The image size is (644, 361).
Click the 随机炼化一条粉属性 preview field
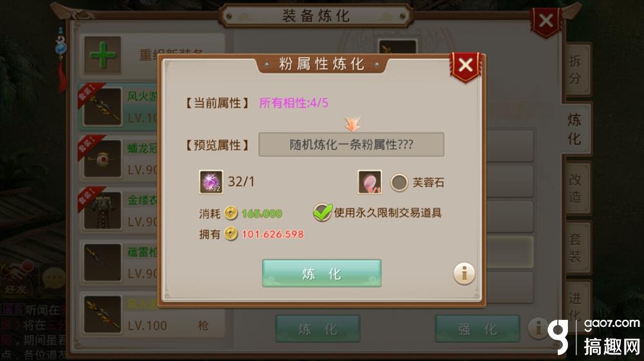pos(351,144)
